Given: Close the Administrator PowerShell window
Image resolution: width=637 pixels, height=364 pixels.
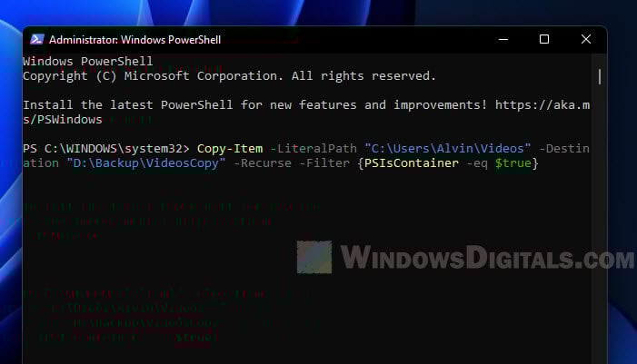Looking at the screenshot, I should 586,39.
